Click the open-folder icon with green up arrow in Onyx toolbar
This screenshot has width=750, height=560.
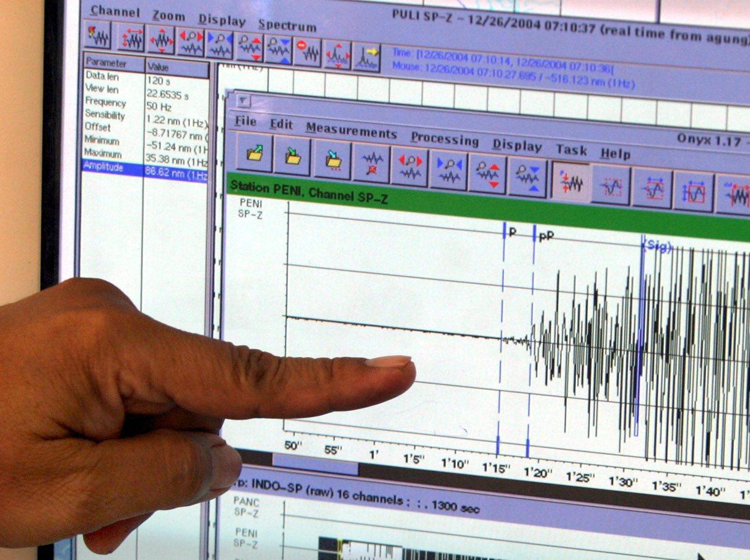(x=254, y=153)
